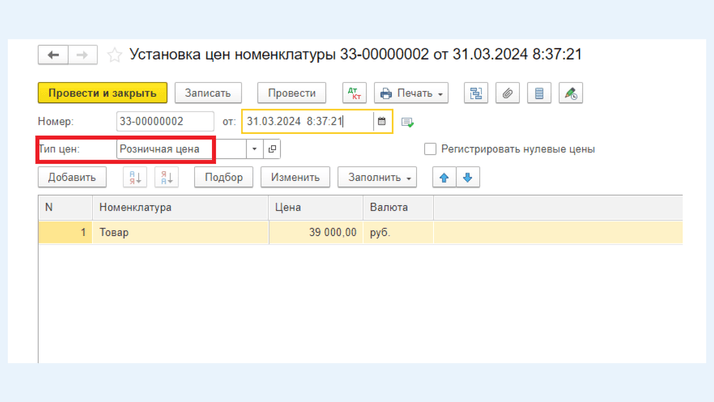Image resolution: width=714 pixels, height=402 pixels.
Task: Click the Провести и закрыть button
Action: coord(102,93)
